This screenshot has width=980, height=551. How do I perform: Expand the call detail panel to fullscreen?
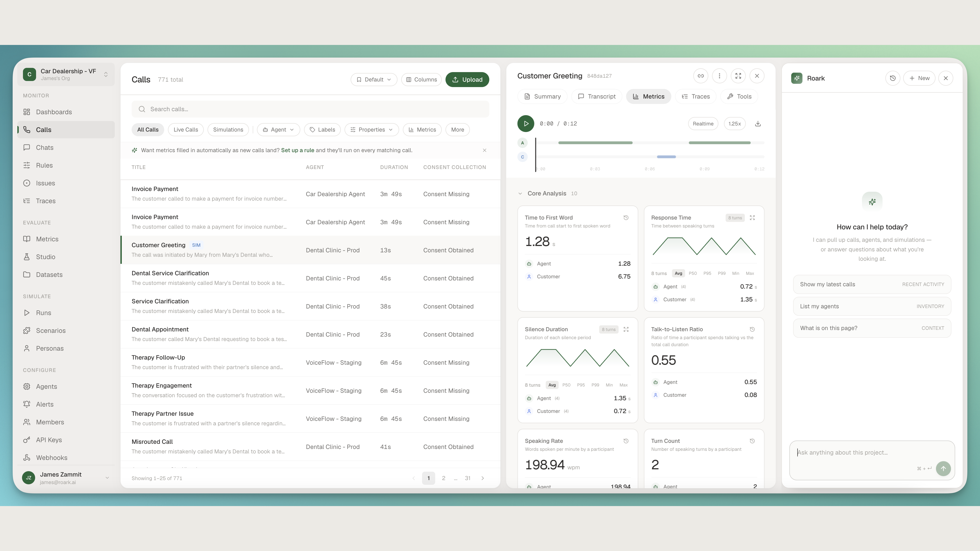[738, 76]
